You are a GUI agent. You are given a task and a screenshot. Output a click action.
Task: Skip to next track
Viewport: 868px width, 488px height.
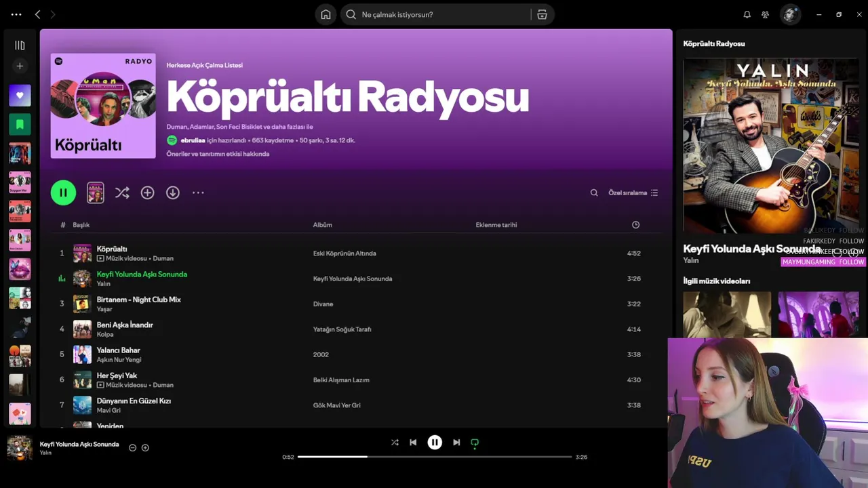456,442
